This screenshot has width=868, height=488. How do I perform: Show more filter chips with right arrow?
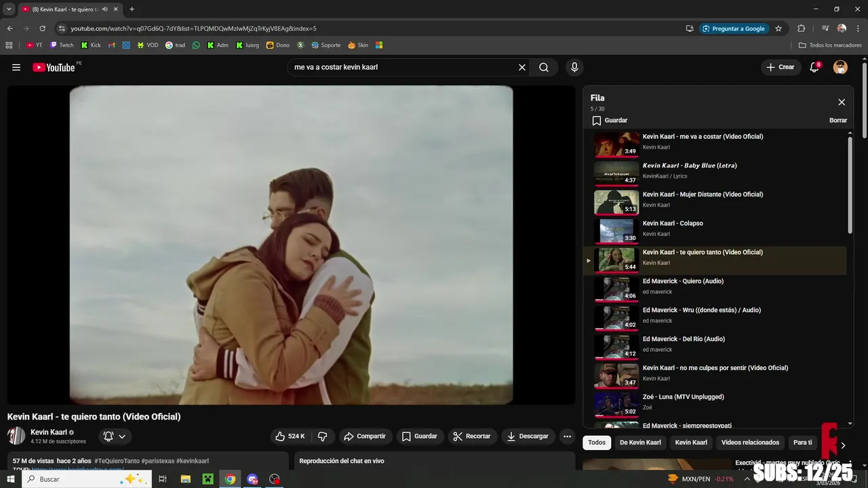pyautogui.click(x=843, y=445)
